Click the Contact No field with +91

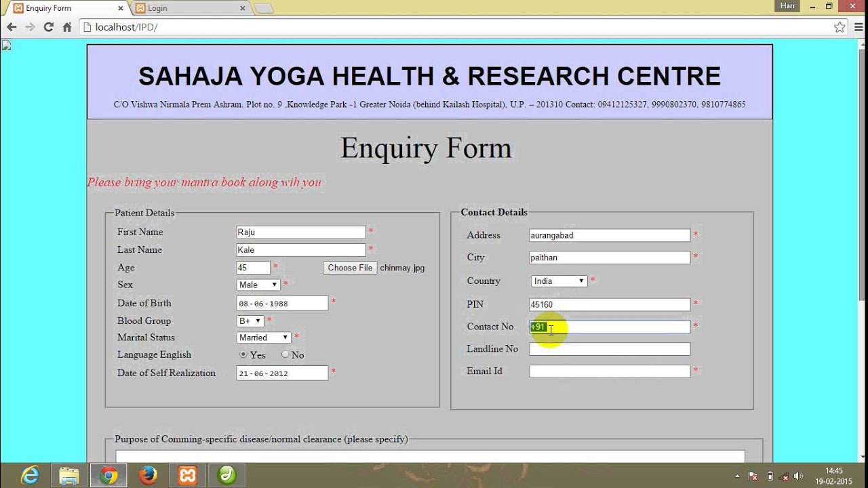(610, 327)
